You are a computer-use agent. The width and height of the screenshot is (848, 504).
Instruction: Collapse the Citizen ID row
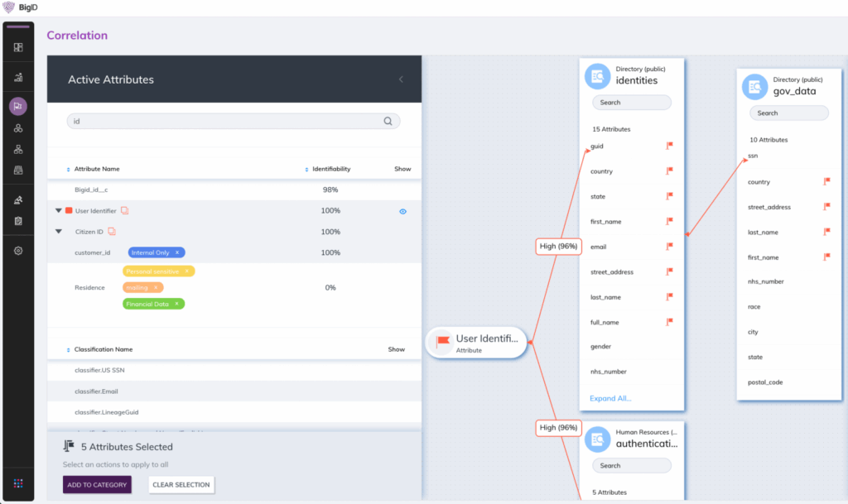click(59, 232)
